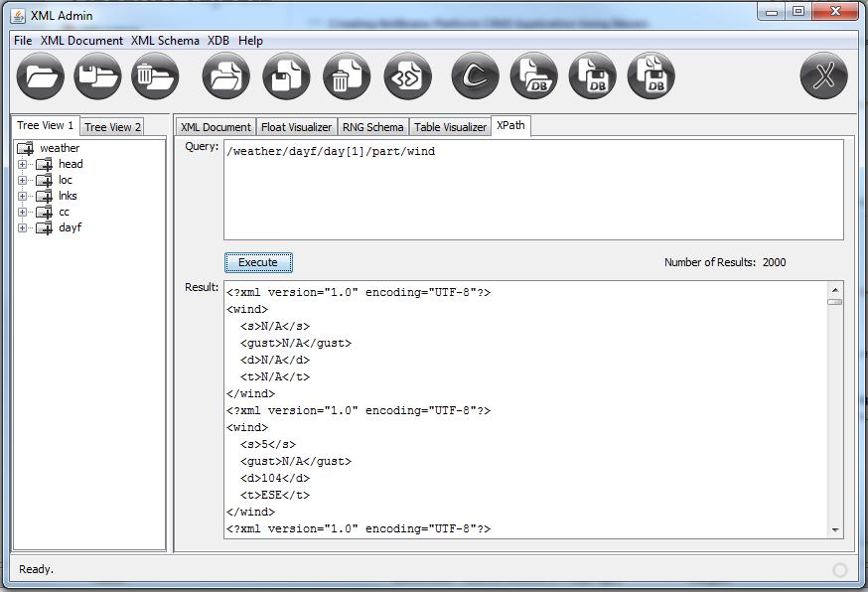Click the 'Ready.' status bar text
The image size is (868, 592).
36,569
